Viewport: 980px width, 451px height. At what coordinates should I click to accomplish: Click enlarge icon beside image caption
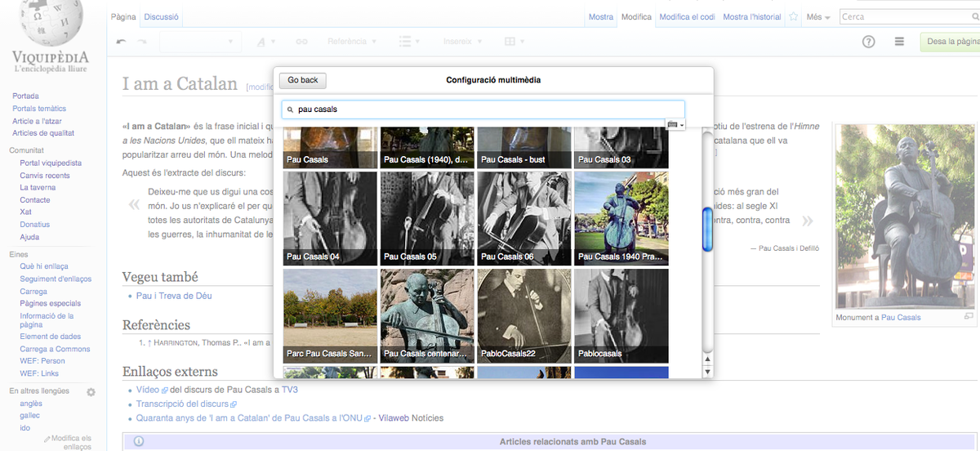click(969, 316)
